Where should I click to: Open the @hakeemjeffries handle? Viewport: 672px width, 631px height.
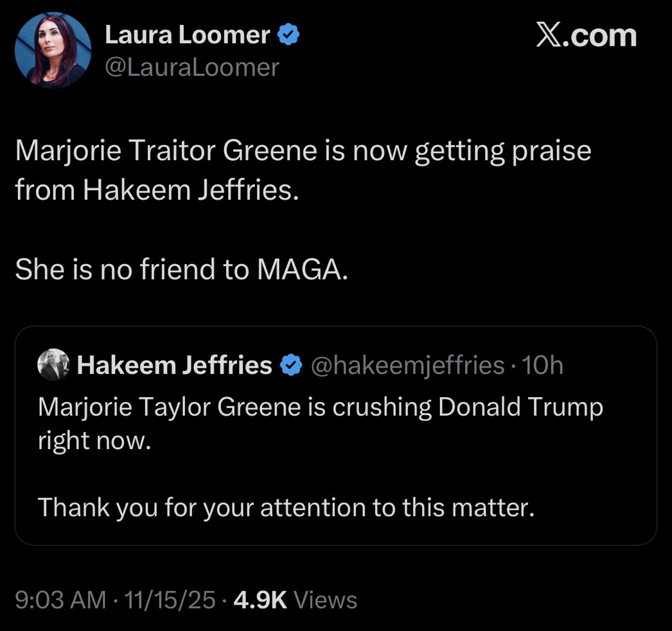pos(407,366)
